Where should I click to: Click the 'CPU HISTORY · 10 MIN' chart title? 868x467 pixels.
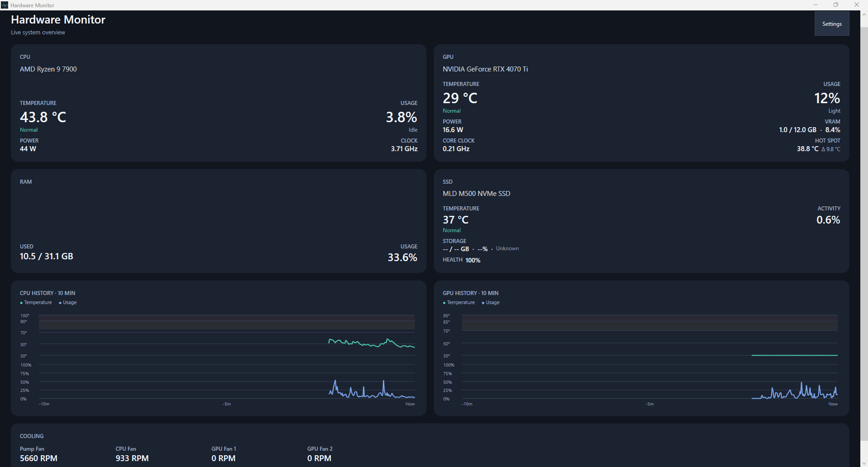tap(47, 293)
